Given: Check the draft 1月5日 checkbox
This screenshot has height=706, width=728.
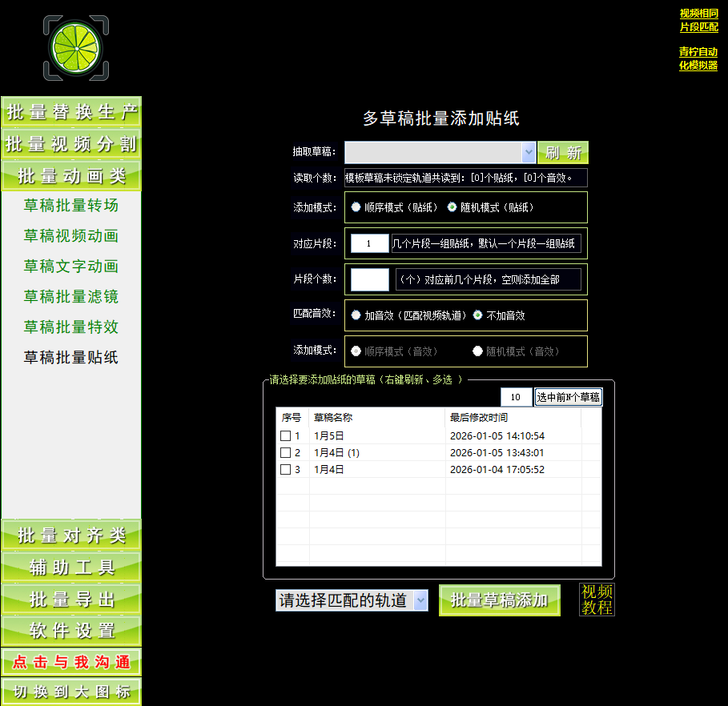Looking at the screenshot, I should [x=285, y=435].
